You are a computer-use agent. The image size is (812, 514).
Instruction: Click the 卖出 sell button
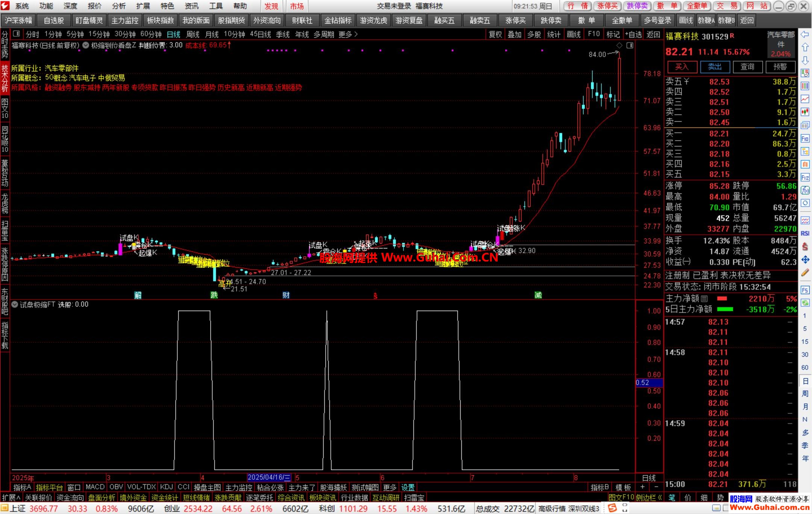[x=715, y=67]
